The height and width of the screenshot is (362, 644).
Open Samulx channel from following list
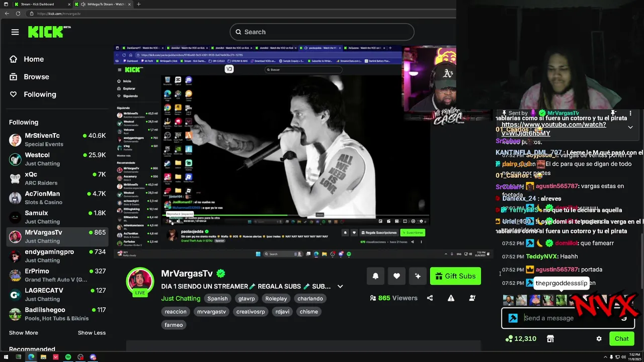coord(57,217)
